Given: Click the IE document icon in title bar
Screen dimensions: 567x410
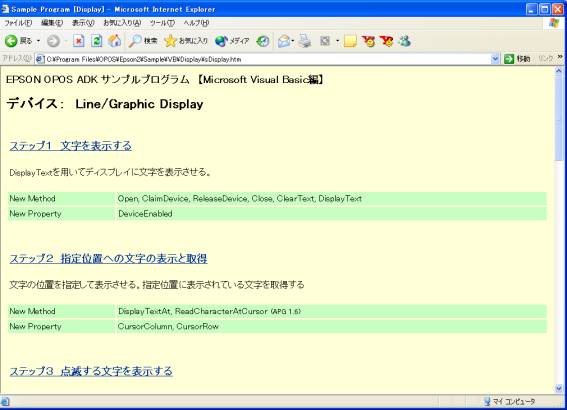Looking at the screenshot, I should [5, 9].
